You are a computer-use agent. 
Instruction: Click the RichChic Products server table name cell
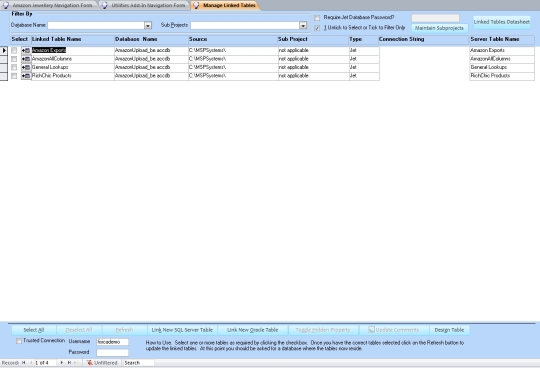(x=502, y=76)
